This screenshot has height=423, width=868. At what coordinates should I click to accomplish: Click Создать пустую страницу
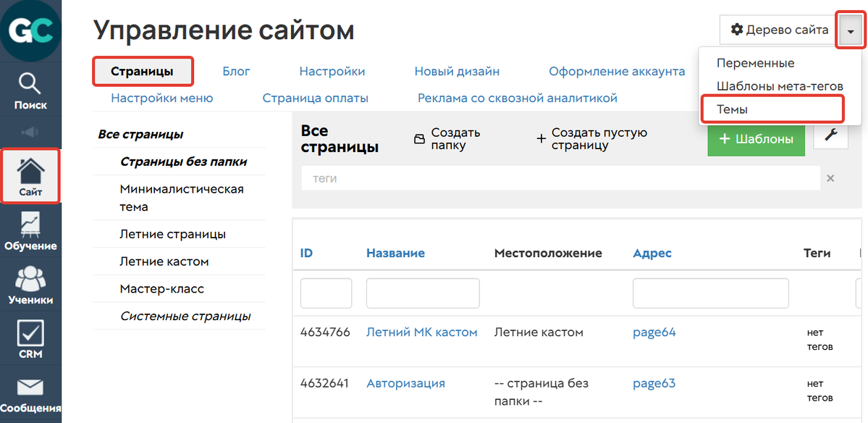pyautogui.click(x=591, y=139)
